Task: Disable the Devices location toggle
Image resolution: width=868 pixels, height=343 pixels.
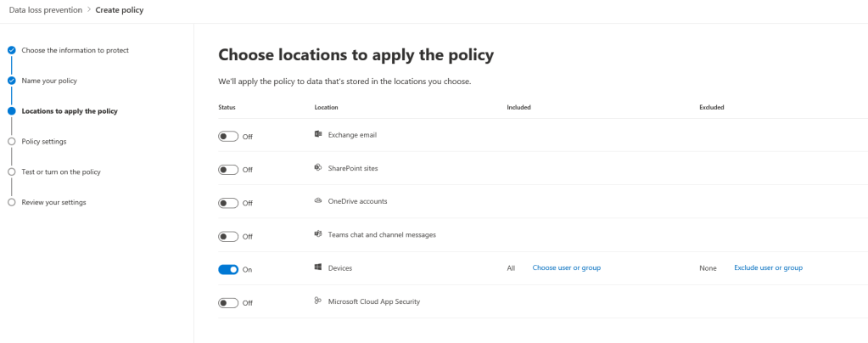Action: pos(228,269)
